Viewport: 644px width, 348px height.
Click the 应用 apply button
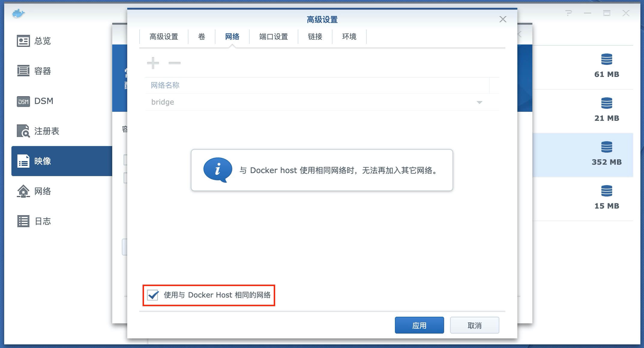(419, 325)
